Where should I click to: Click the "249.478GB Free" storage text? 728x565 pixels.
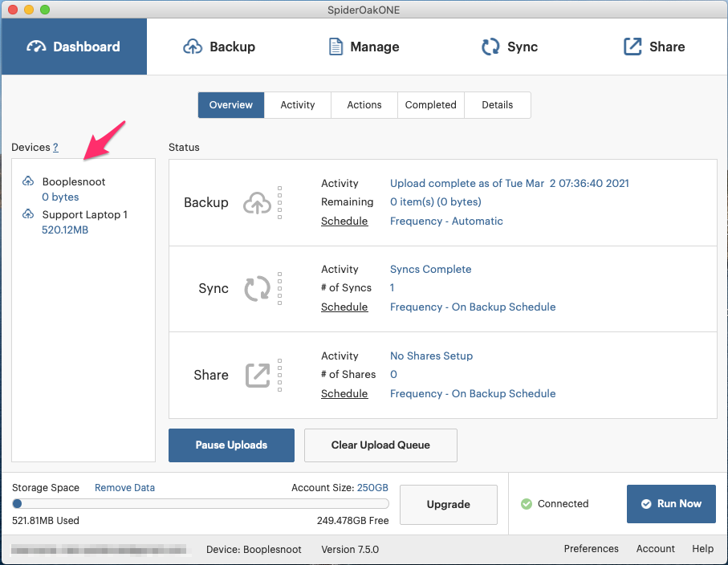click(x=353, y=520)
